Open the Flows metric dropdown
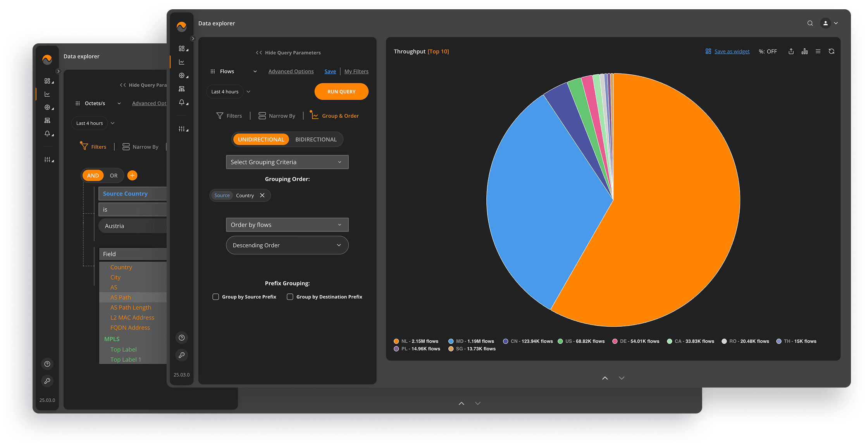The width and height of the screenshot is (868, 446). tap(234, 71)
